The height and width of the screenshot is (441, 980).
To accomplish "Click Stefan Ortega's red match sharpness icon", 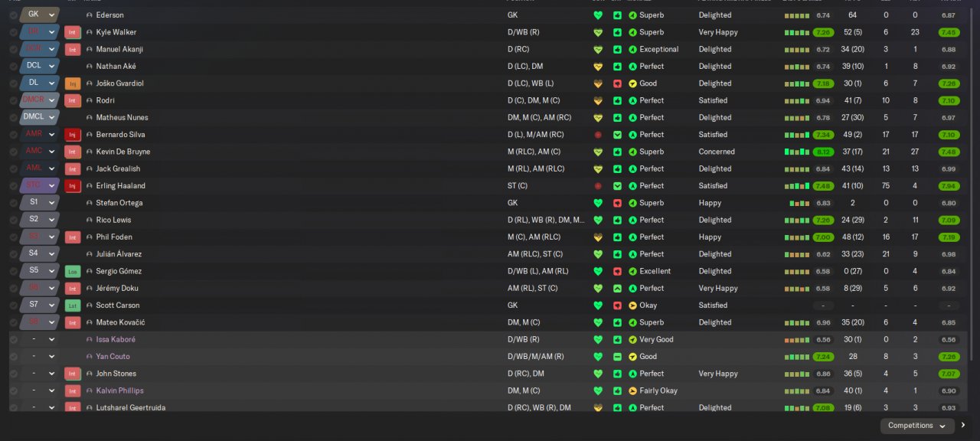I will 617,203.
